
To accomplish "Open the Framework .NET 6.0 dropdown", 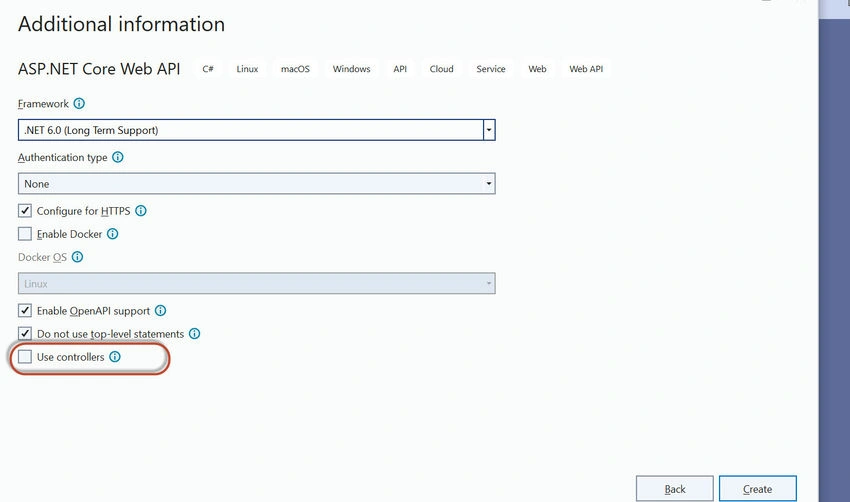I will pos(256,130).
